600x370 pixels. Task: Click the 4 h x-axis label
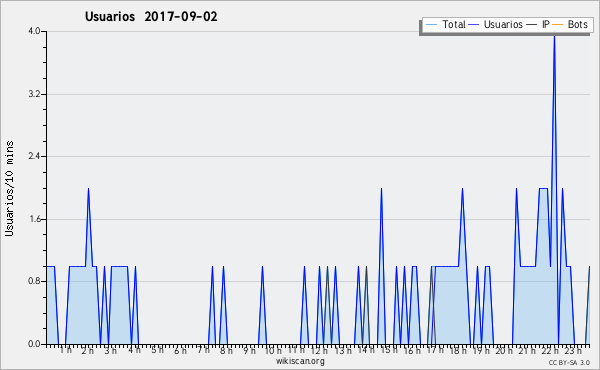tap(134, 350)
